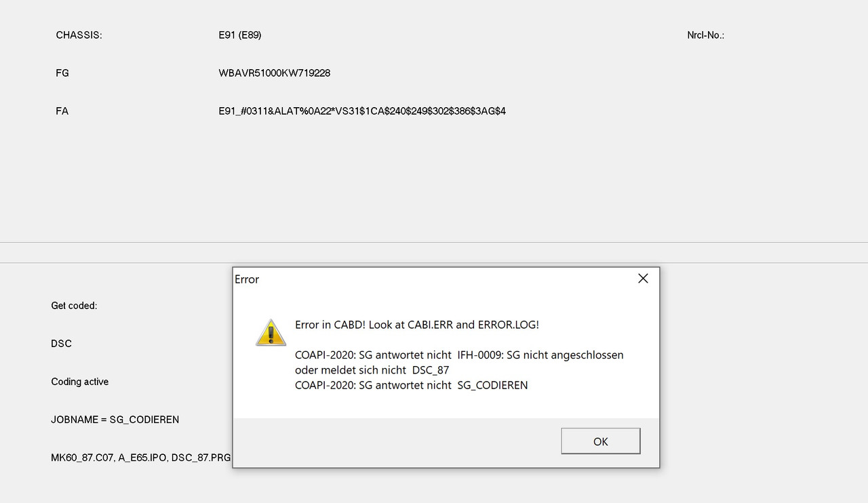
Task: Click the VIN WBAVR51000KW719228
Action: click(275, 73)
